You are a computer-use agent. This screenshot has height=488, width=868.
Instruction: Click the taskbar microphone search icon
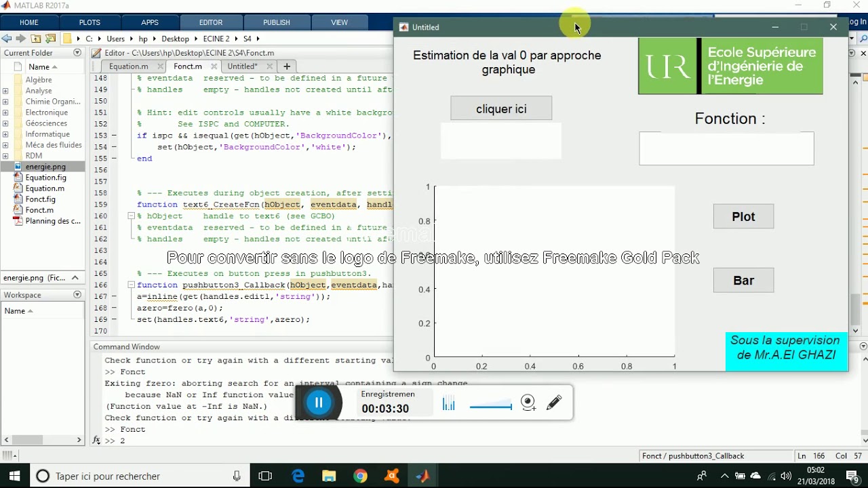(x=237, y=476)
